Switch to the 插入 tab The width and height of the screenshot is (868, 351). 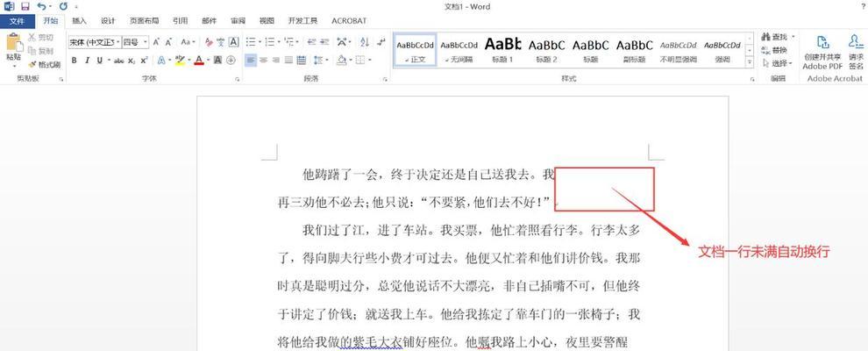(79, 20)
